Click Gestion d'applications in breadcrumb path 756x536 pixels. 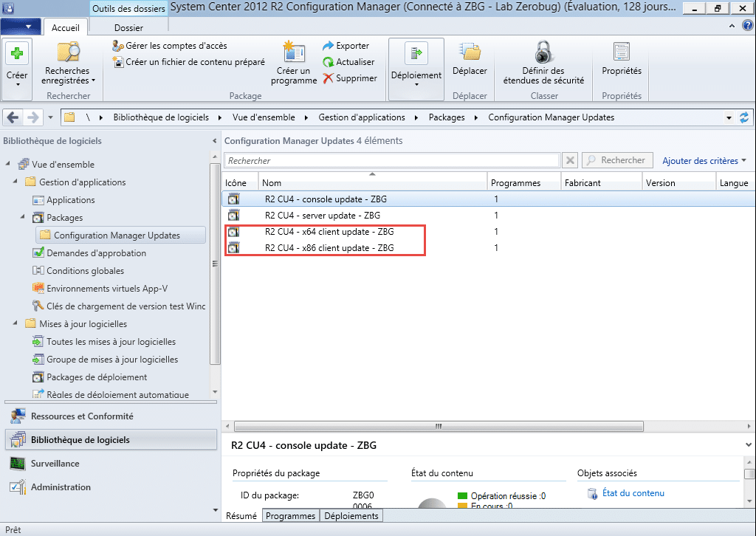[362, 117]
